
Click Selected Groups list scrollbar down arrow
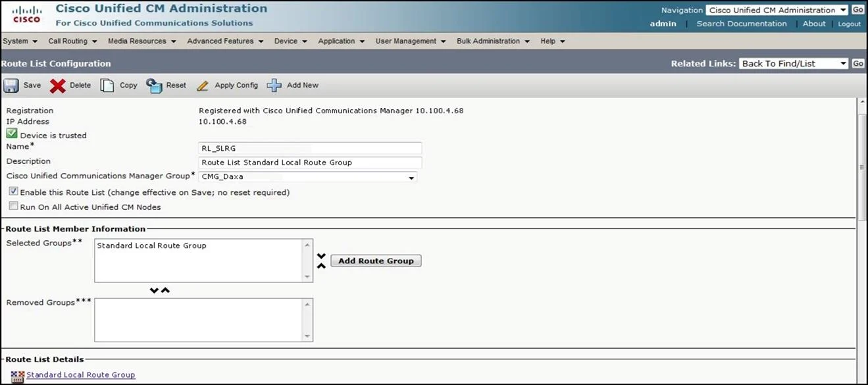coord(307,277)
